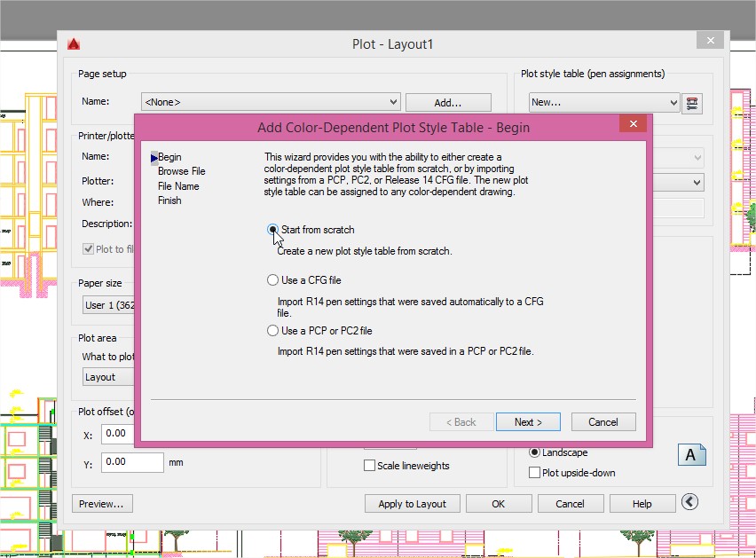Expand second dropdown arrow behind wizard's right edge
This screenshot has height=558, width=756.
[697, 182]
